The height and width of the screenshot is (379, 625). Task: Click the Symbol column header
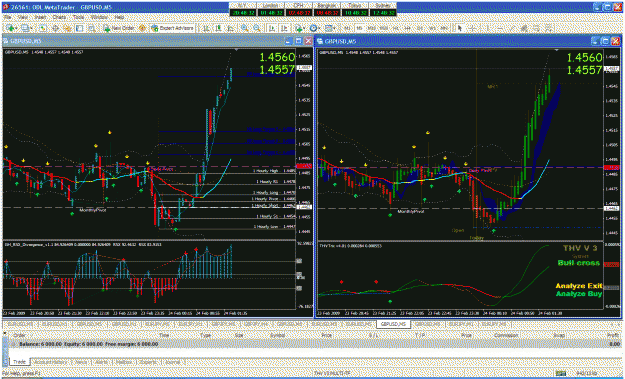tap(277, 336)
